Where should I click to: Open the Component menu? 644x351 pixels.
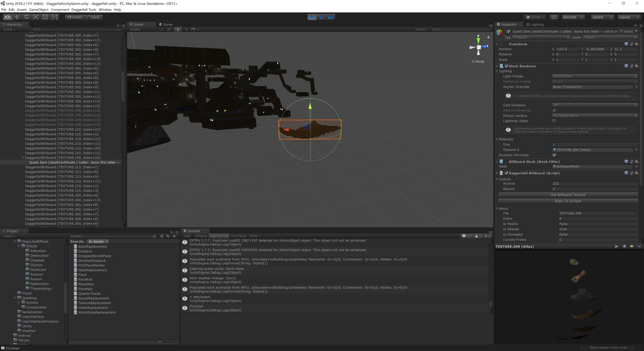coord(60,10)
